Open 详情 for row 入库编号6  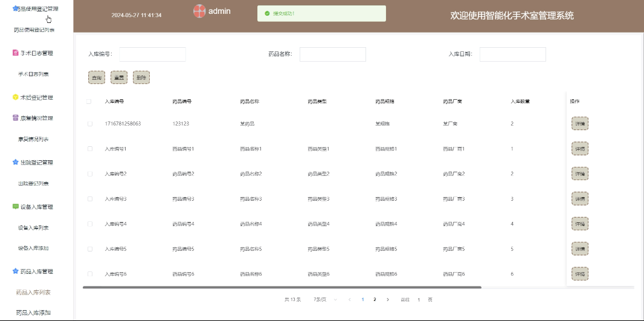[x=580, y=274]
